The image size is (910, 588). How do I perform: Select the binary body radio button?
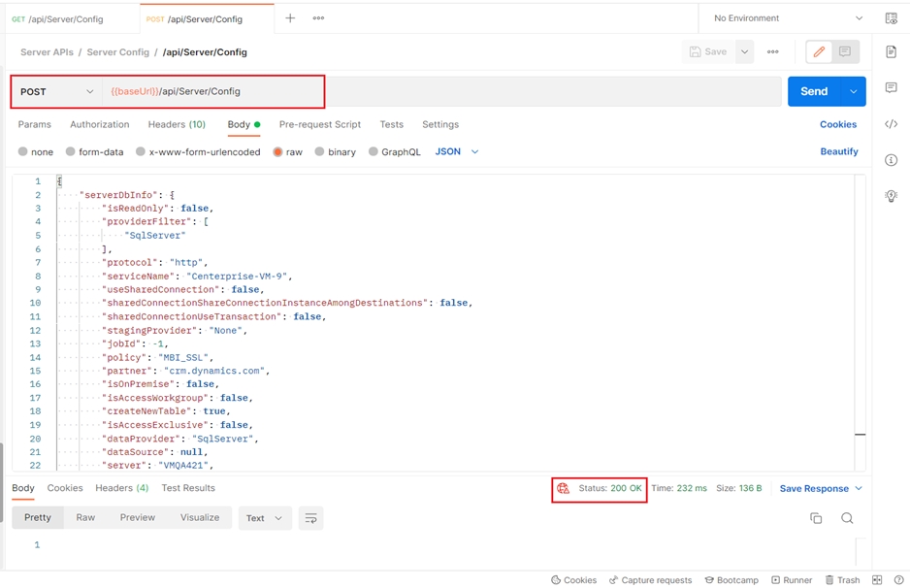click(x=319, y=152)
